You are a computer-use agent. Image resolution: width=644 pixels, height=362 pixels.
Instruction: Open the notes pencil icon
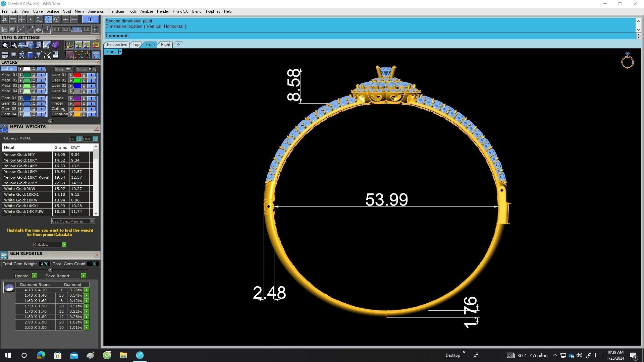tap(47, 45)
